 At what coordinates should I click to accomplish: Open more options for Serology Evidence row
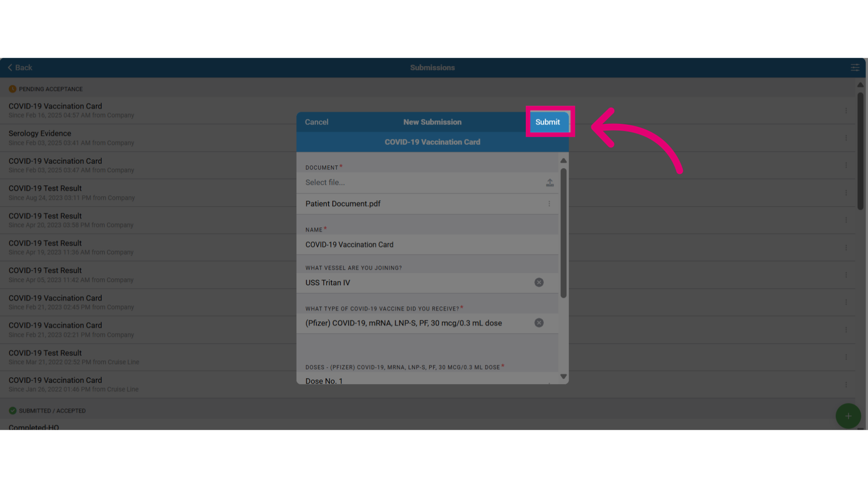click(x=846, y=138)
